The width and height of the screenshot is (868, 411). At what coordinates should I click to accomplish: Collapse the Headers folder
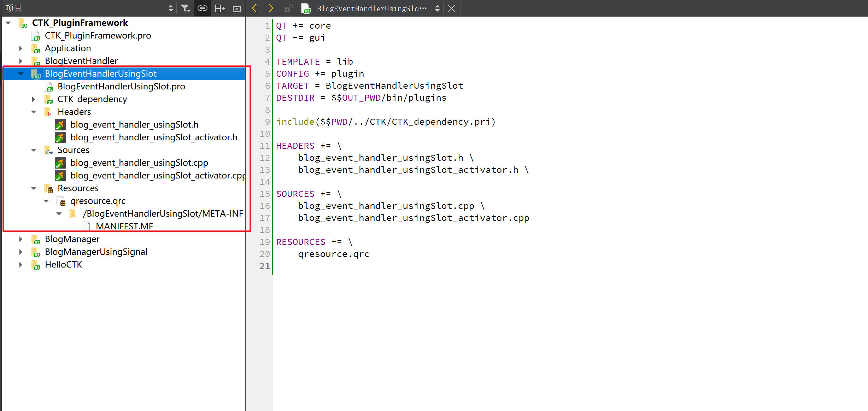click(x=34, y=112)
